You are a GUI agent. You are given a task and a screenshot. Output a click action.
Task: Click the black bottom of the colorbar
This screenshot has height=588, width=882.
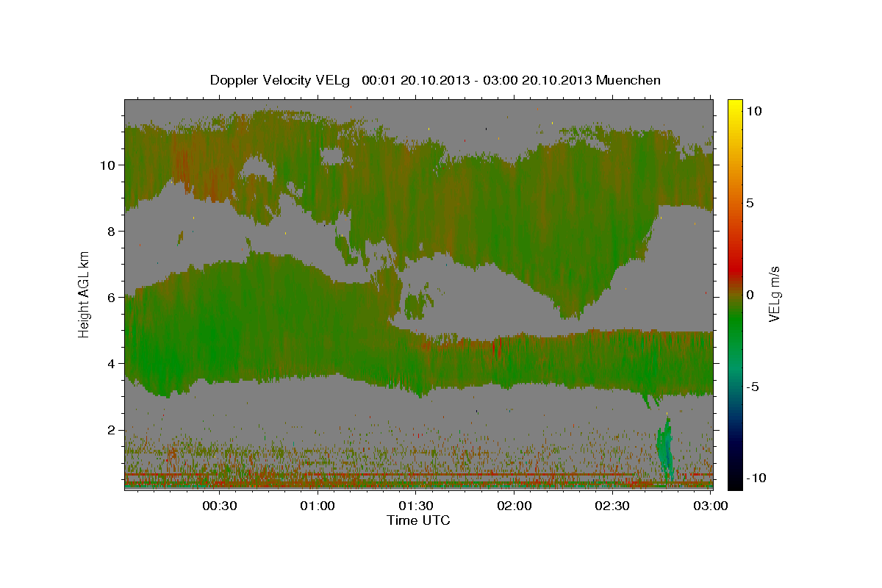[735, 481]
